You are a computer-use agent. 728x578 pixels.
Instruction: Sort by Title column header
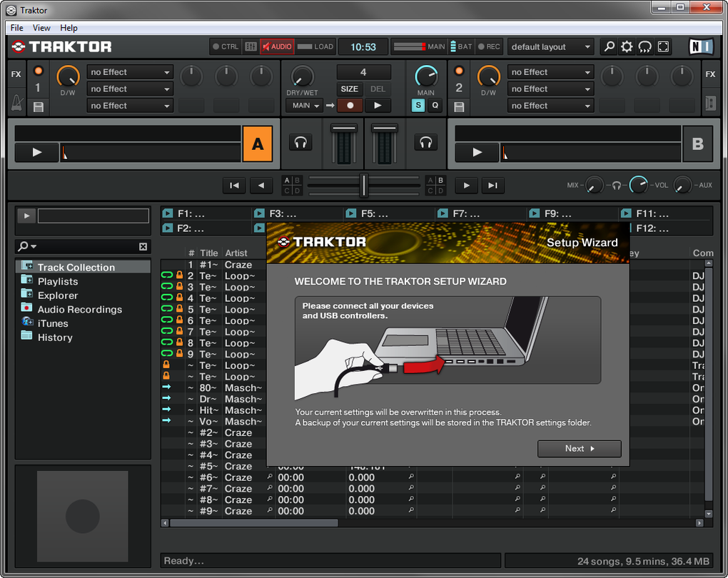(x=209, y=253)
